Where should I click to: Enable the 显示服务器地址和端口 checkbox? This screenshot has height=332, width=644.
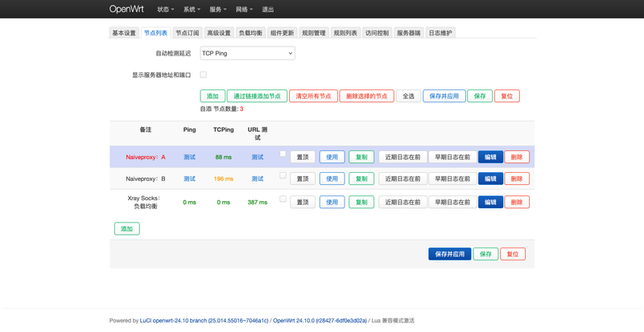click(x=204, y=75)
